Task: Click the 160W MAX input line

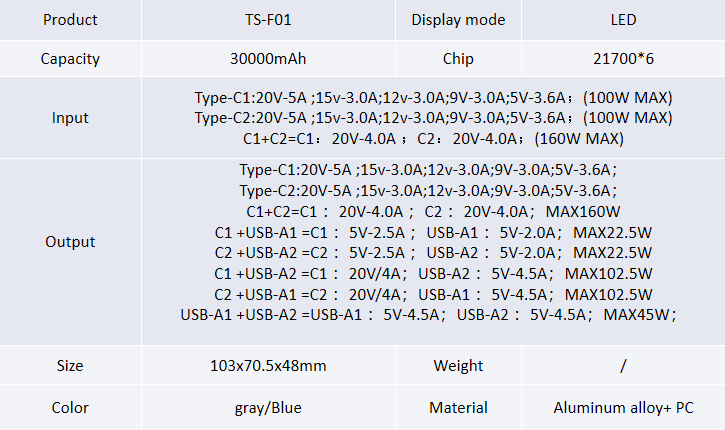Action: pos(433,139)
